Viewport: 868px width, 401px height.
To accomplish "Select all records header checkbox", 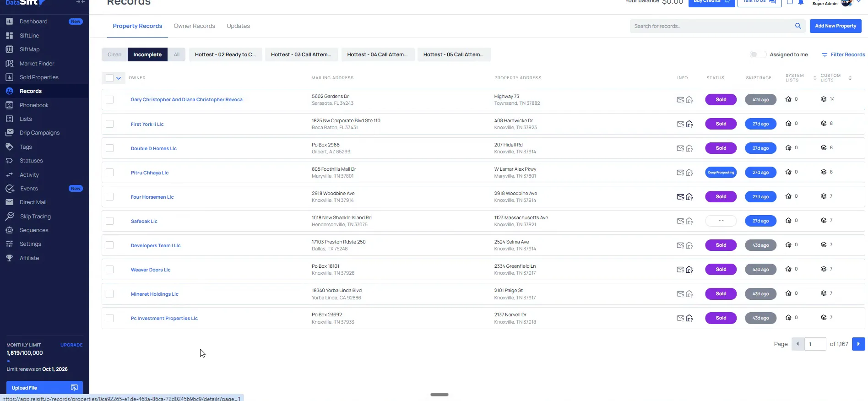I will pyautogui.click(x=109, y=78).
